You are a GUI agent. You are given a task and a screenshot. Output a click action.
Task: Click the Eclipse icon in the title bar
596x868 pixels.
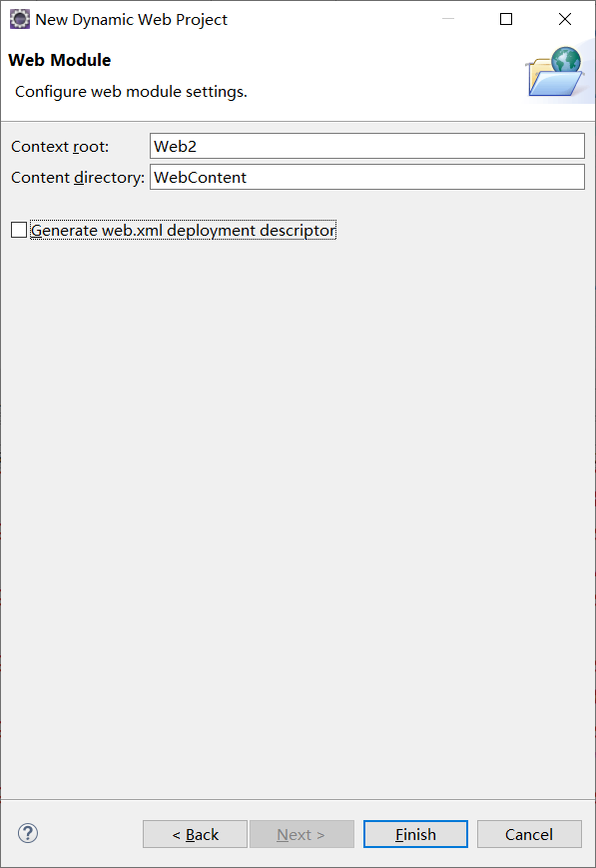(20, 19)
